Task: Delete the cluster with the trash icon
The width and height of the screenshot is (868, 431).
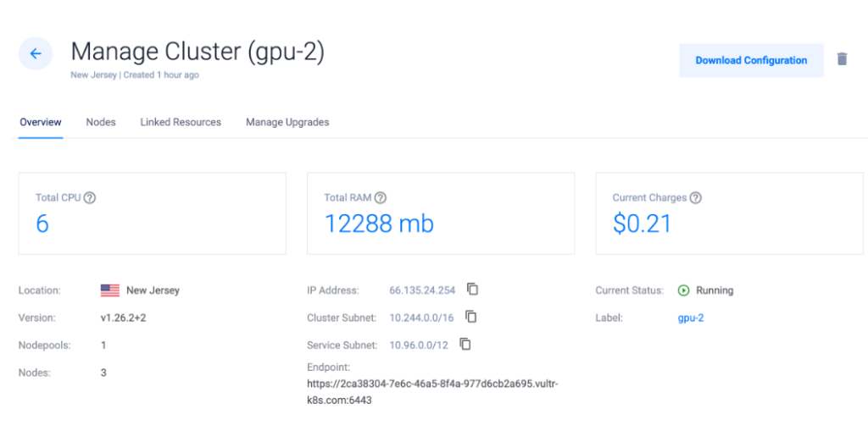Action: 842,59
